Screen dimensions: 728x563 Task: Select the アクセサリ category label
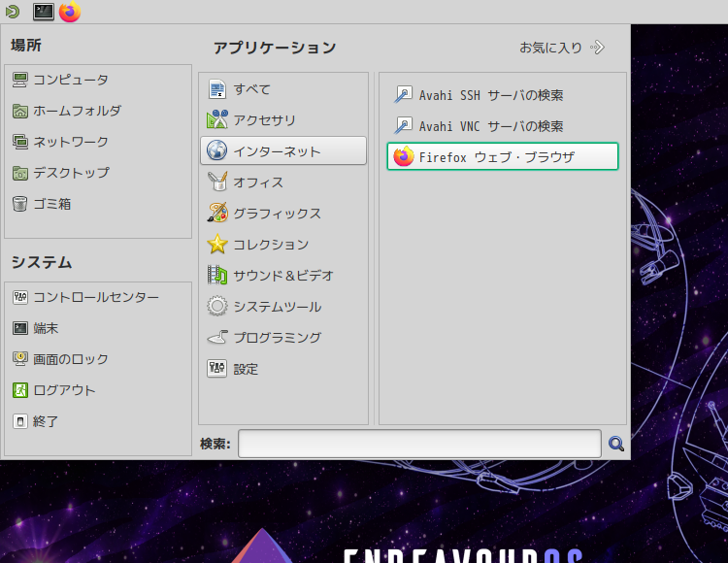pyautogui.click(x=265, y=120)
